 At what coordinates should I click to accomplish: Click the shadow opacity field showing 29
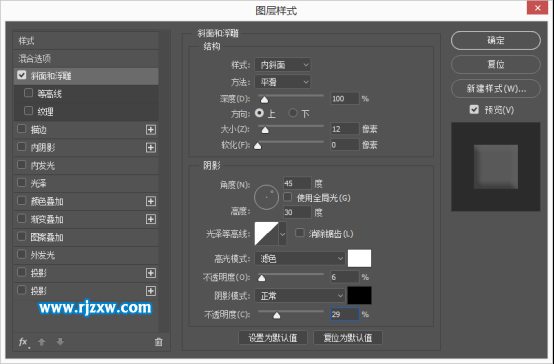[x=344, y=314]
